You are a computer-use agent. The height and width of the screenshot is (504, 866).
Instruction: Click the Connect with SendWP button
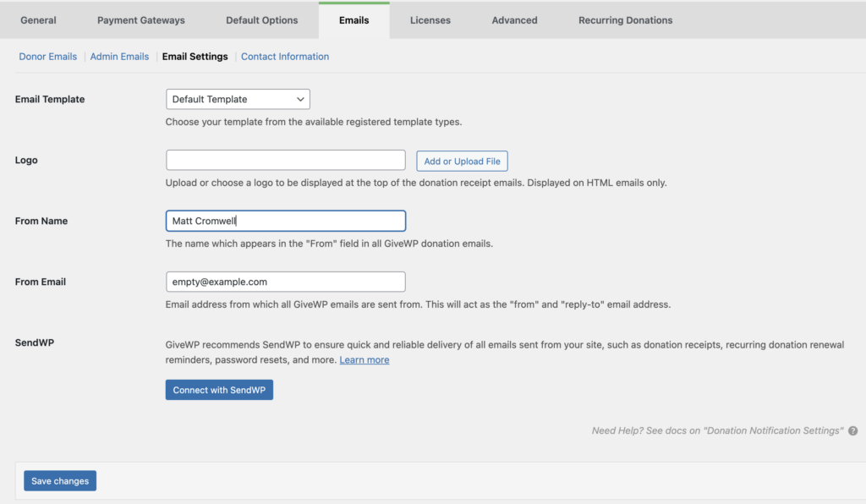coord(219,390)
